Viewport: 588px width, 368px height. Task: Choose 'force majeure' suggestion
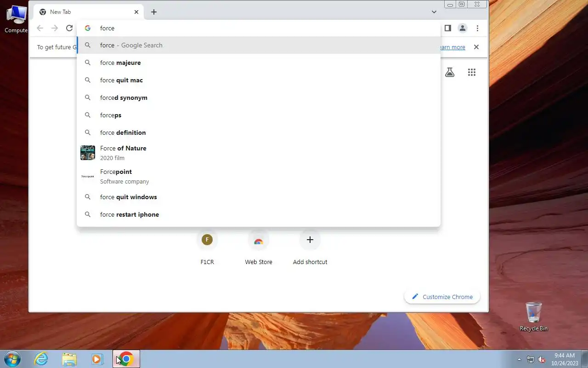[x=259, y=63]
